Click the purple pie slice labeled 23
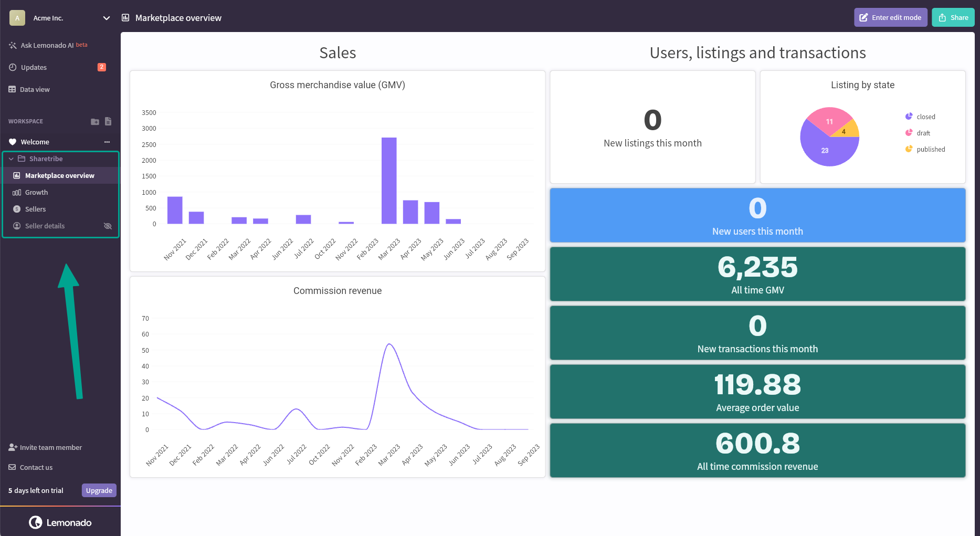980x536 pixels. (x=825, y=151)
